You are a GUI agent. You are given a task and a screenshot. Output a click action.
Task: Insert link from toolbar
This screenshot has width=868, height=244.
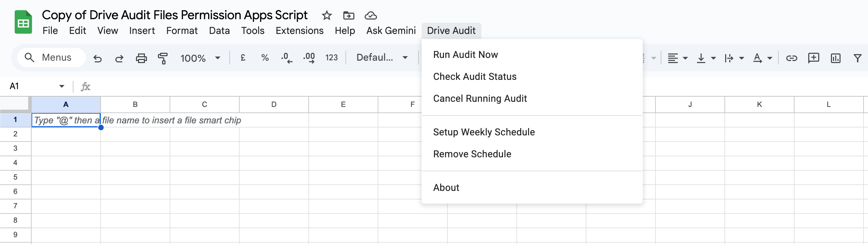click(791, 58)
